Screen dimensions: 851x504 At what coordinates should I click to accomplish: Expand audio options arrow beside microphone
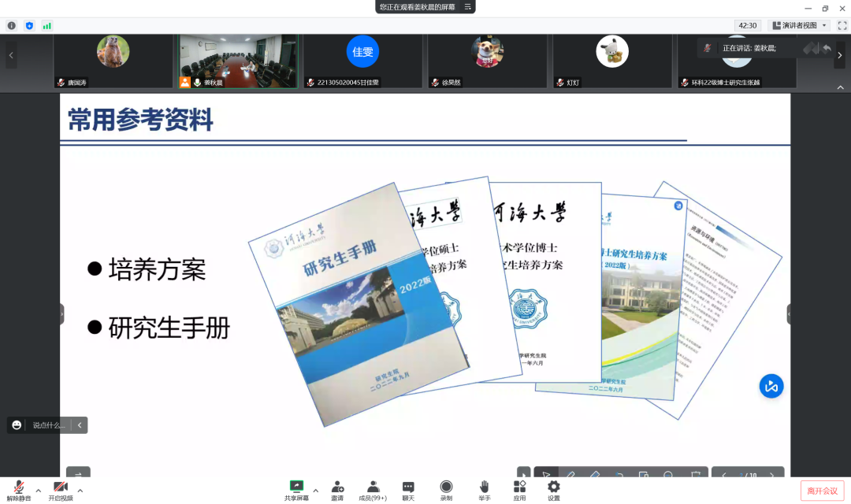pyautogui.click(x=38, y=490)
